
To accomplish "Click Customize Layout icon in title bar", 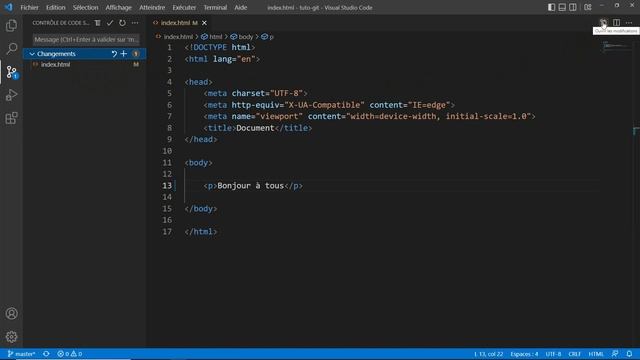I will pos(588,7).
